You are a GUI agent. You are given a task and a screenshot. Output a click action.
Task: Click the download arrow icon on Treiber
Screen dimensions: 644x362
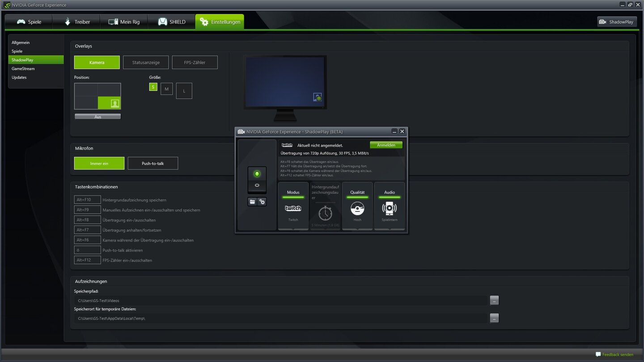pos(68,21)
